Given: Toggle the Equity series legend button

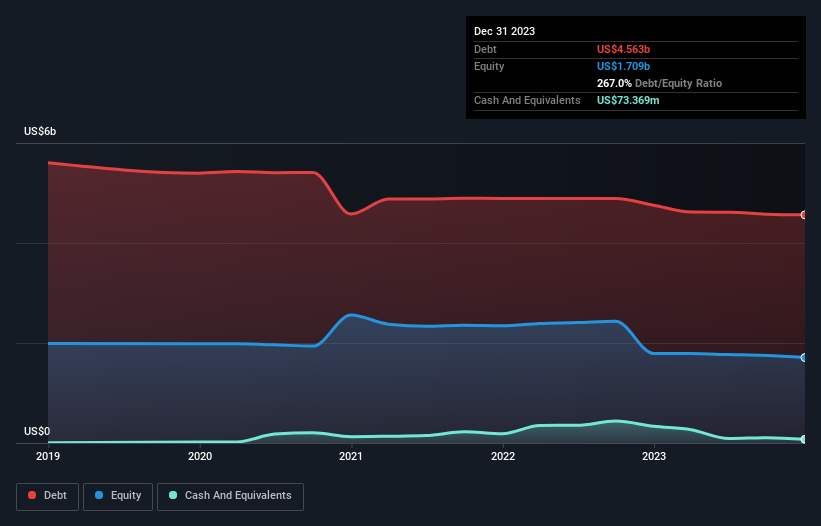Looking at the screenshot, I should tap(118, 496).
